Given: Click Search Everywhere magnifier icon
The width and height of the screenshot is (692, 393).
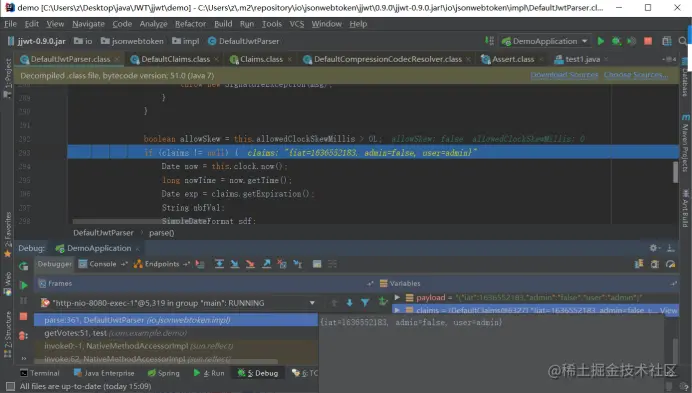Looking at the screenshot, I should (682, 41).
